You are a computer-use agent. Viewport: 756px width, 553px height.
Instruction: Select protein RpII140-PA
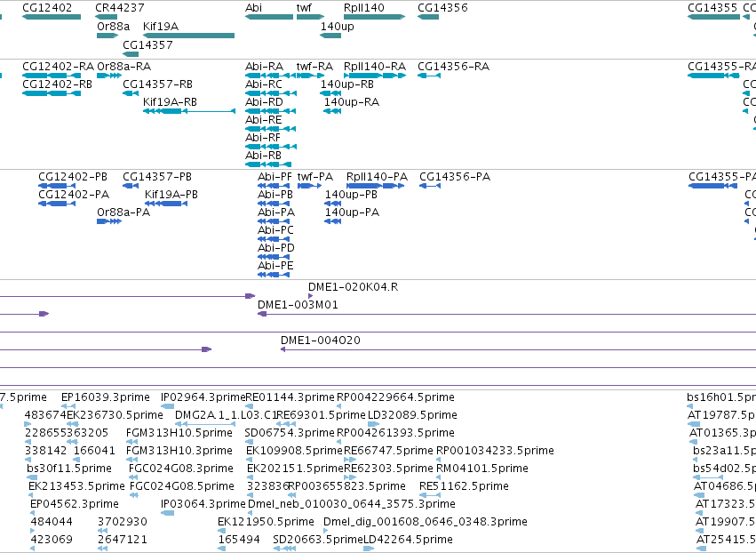tap(375, 186)
